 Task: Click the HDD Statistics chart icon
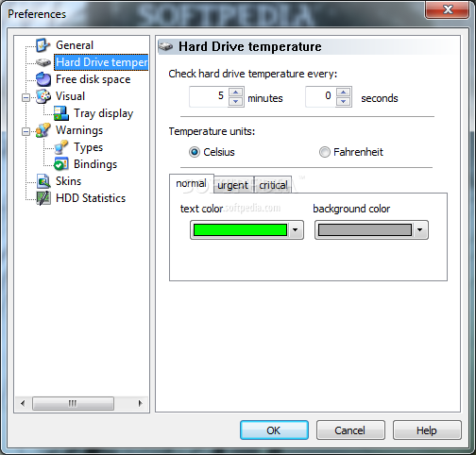[43, 198]
